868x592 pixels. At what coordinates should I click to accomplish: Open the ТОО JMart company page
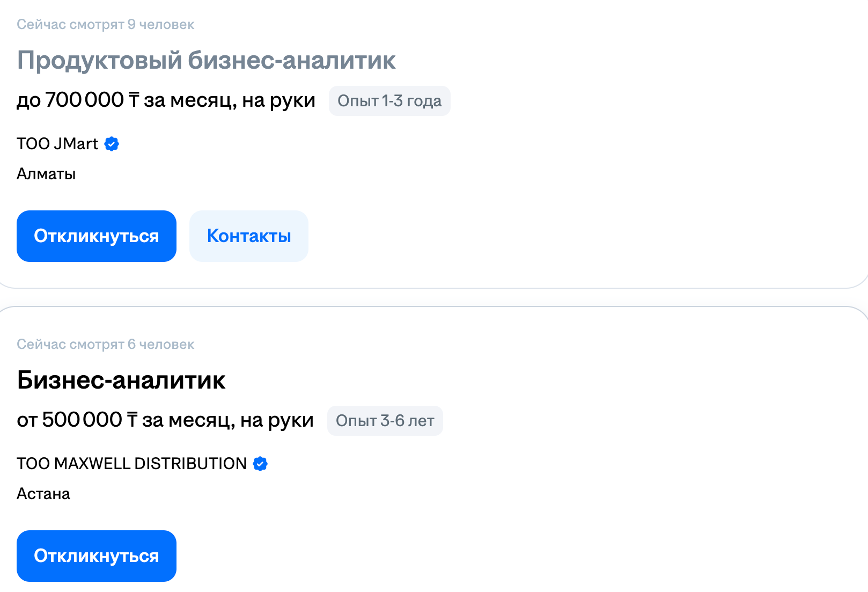(x=57, y=144)
